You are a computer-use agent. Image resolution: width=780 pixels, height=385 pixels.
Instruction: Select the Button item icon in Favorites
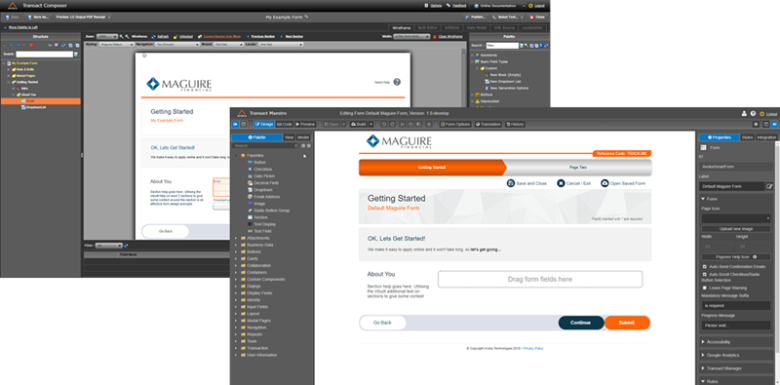pyautogui.click(x=250, y=163)
